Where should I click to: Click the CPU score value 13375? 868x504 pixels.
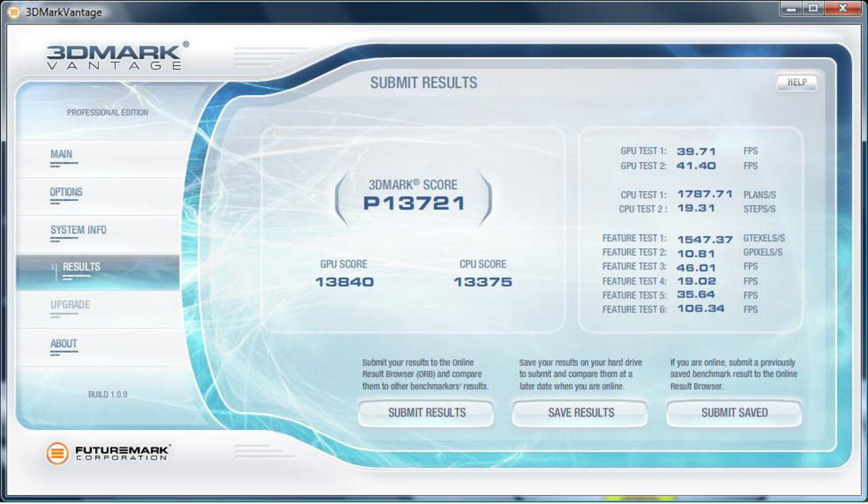(x=483, y=282)
